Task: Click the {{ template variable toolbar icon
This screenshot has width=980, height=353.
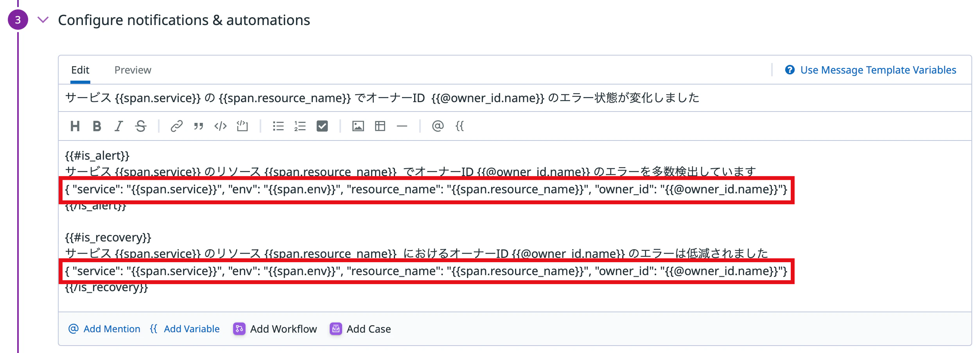Action: (x=460, y=126)
